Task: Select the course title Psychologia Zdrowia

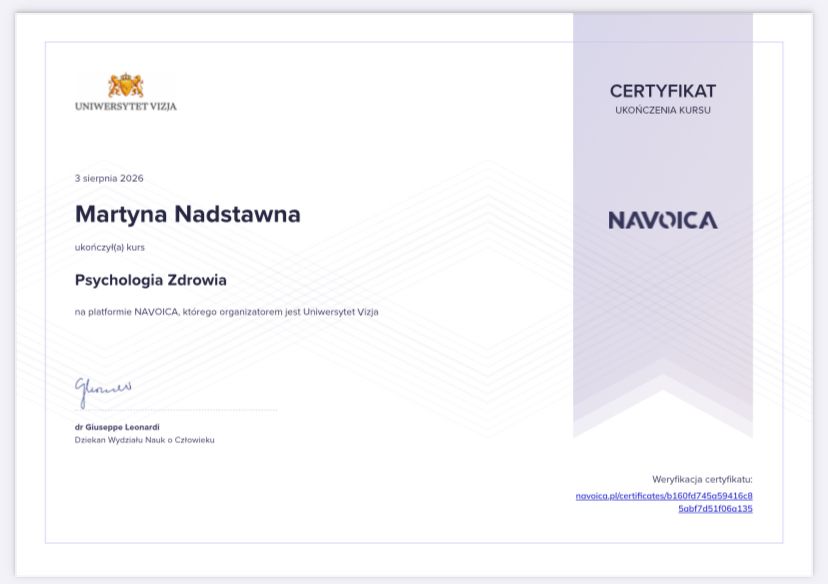Action: 150,280
